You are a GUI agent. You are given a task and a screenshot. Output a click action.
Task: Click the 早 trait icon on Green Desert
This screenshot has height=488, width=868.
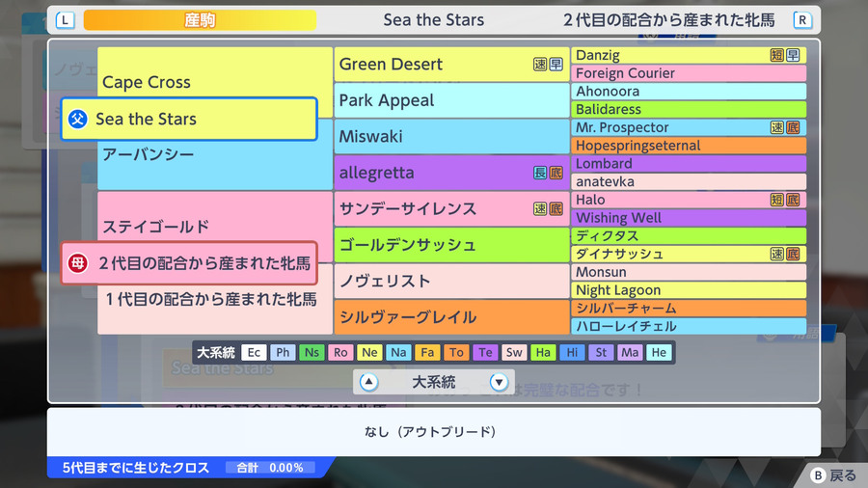(556, 65)
